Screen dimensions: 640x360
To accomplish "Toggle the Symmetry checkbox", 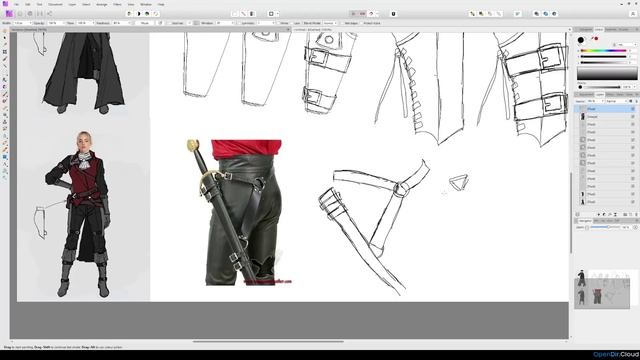I will coord(240,23).
